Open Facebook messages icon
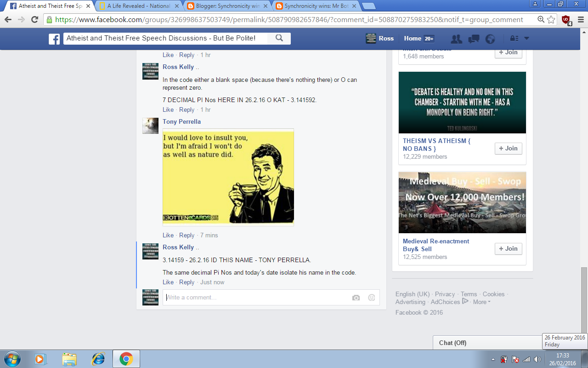 [x=474, y=39]
